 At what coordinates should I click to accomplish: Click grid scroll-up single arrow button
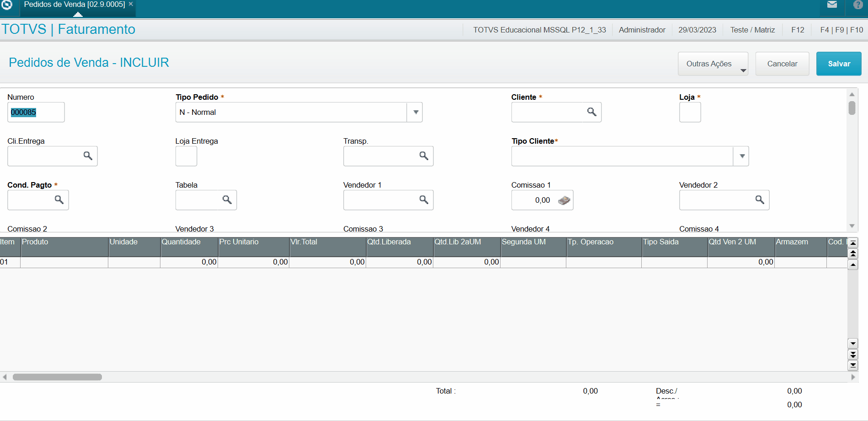click(852, 264)
